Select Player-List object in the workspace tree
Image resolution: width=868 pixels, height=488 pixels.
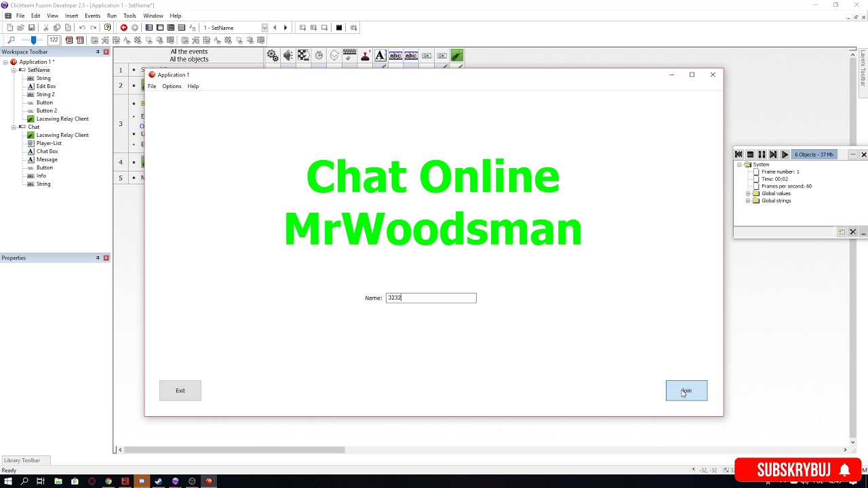[49, 143]
